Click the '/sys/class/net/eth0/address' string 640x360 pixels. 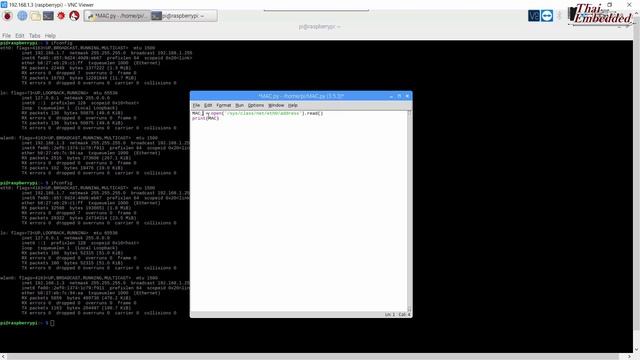click(x=264, y=113)
